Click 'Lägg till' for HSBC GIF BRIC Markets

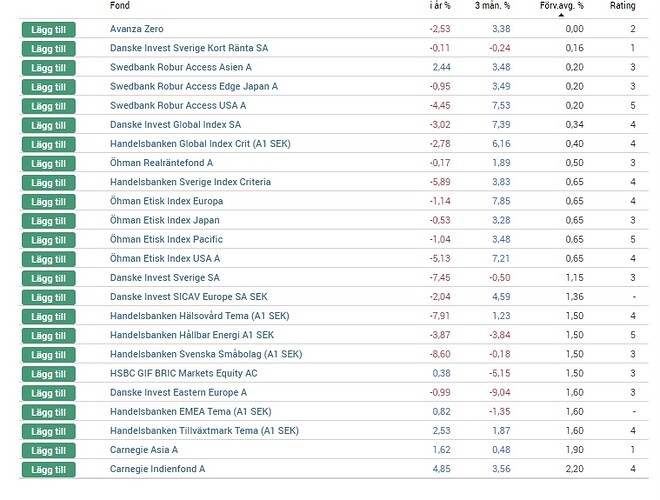pyautogui.click(x=48, y=374)
